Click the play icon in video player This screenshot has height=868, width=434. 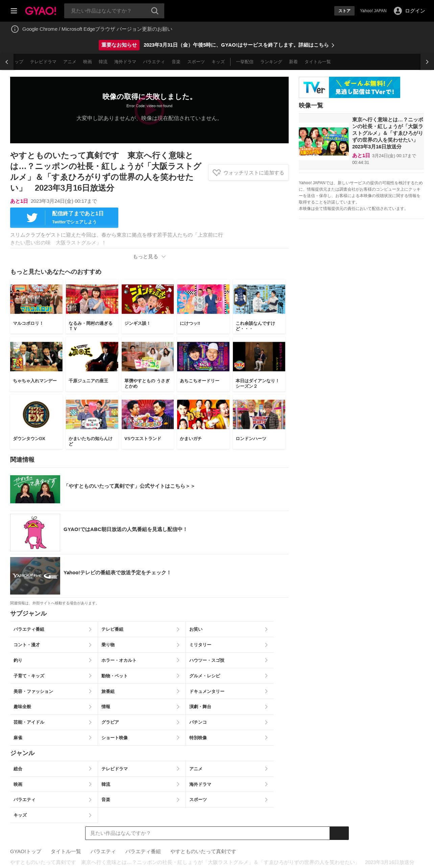click(x=149, y=110)
